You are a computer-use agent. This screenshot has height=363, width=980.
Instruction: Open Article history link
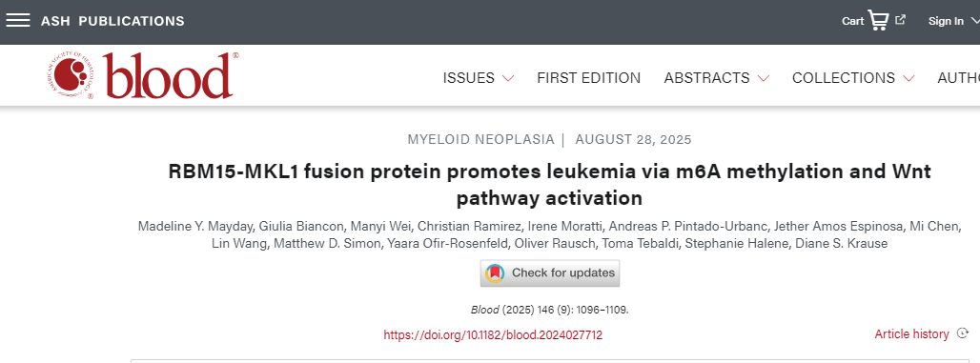pos(912,334)
